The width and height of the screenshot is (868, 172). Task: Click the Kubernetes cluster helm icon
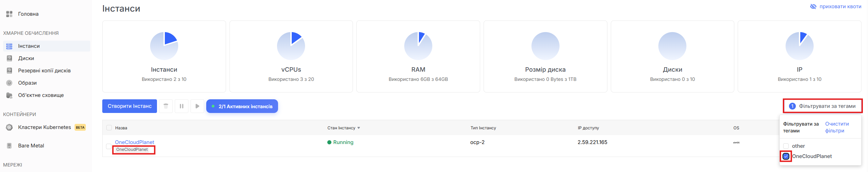(9, 127)
